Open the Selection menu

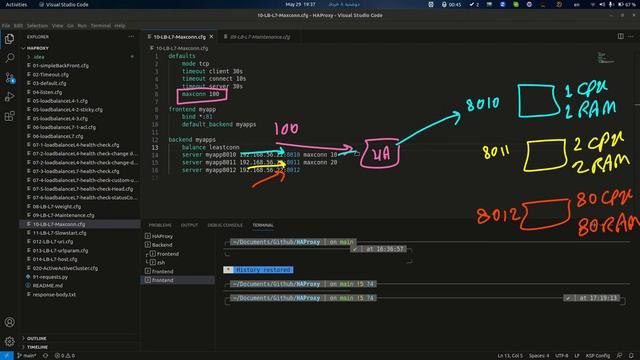[37, 25]
